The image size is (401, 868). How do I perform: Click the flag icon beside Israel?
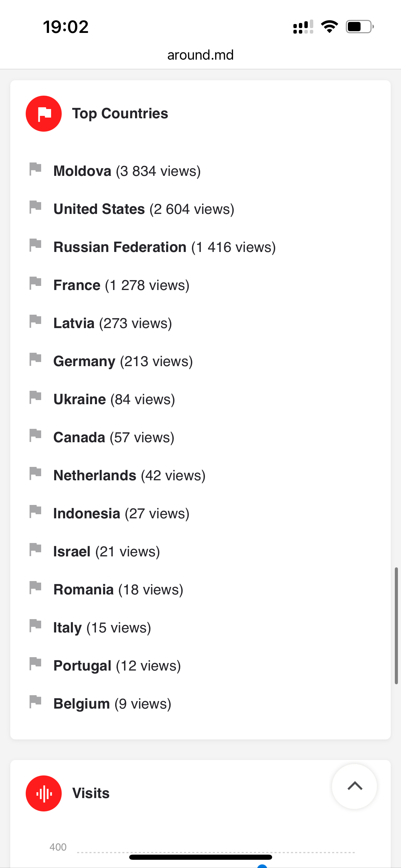35,550
